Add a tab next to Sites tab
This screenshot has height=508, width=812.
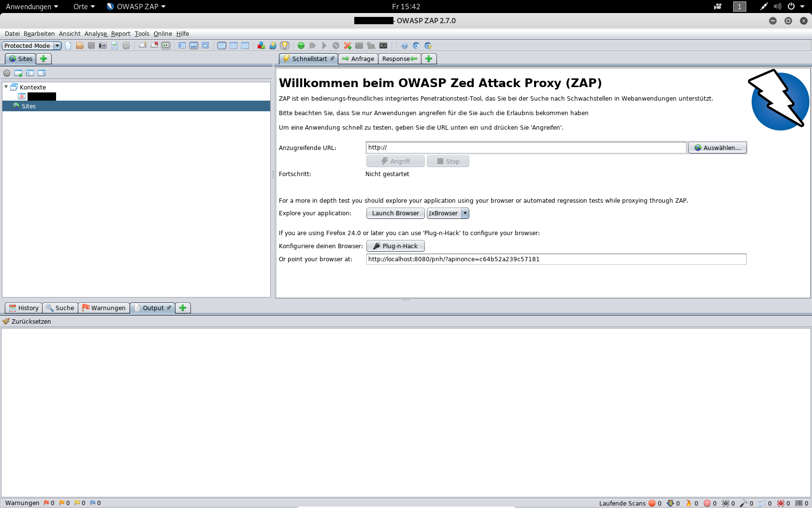[x=43, y=59]
